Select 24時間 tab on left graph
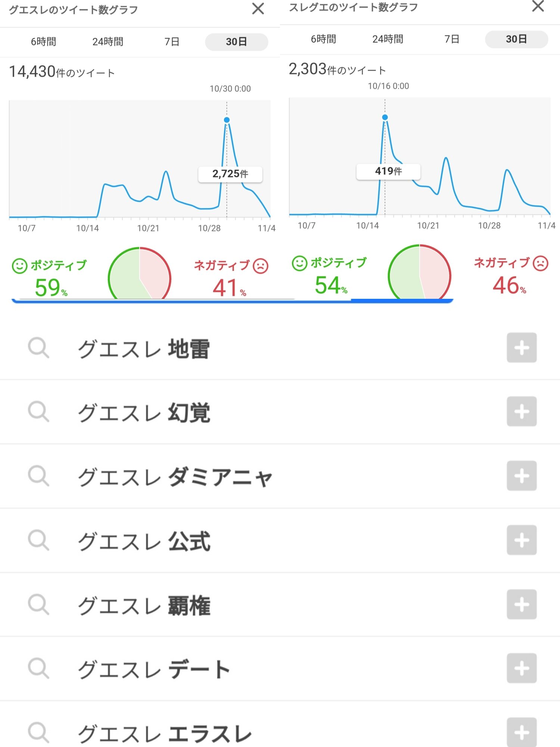This screenshot has width=560, height=747. click(x=108, y=41)
